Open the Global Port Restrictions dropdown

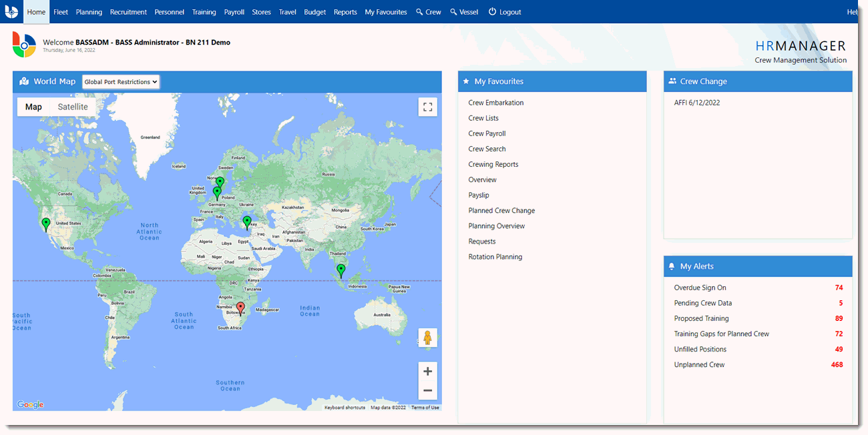tap(121, 81)
